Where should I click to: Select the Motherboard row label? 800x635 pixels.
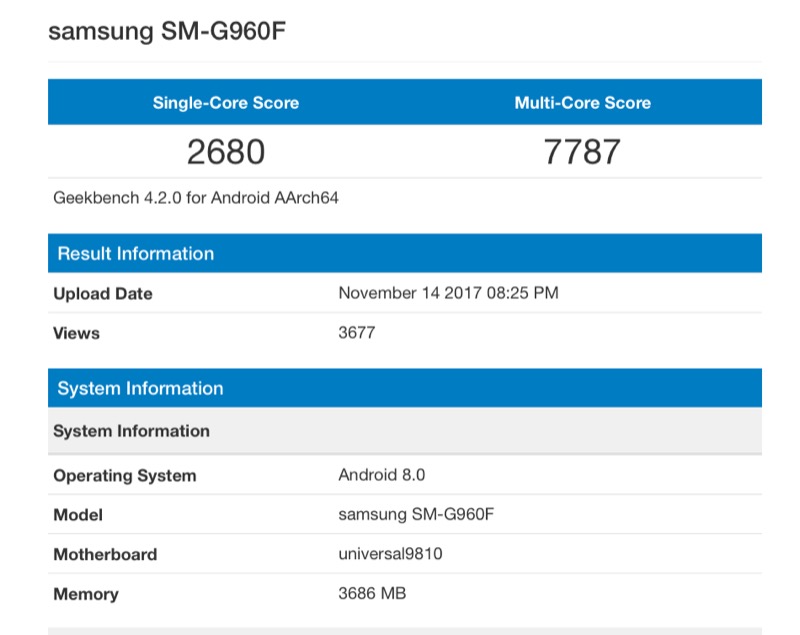click(x=105, y=555)
